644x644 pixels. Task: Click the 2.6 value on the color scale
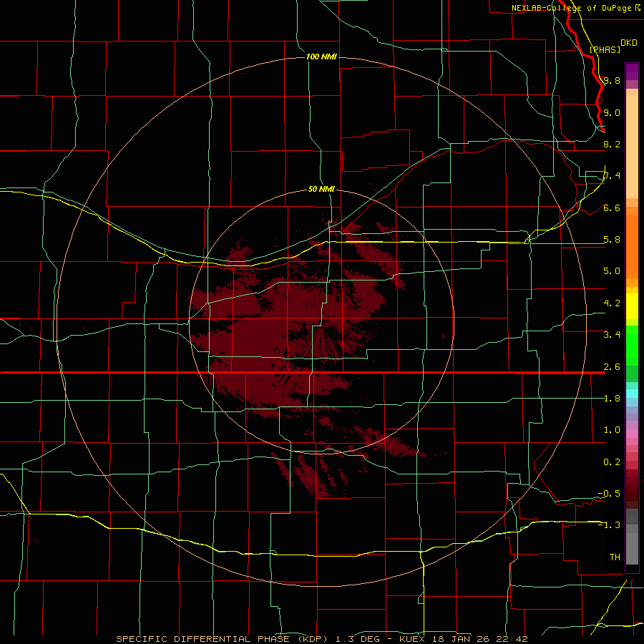tap(612, 367)
